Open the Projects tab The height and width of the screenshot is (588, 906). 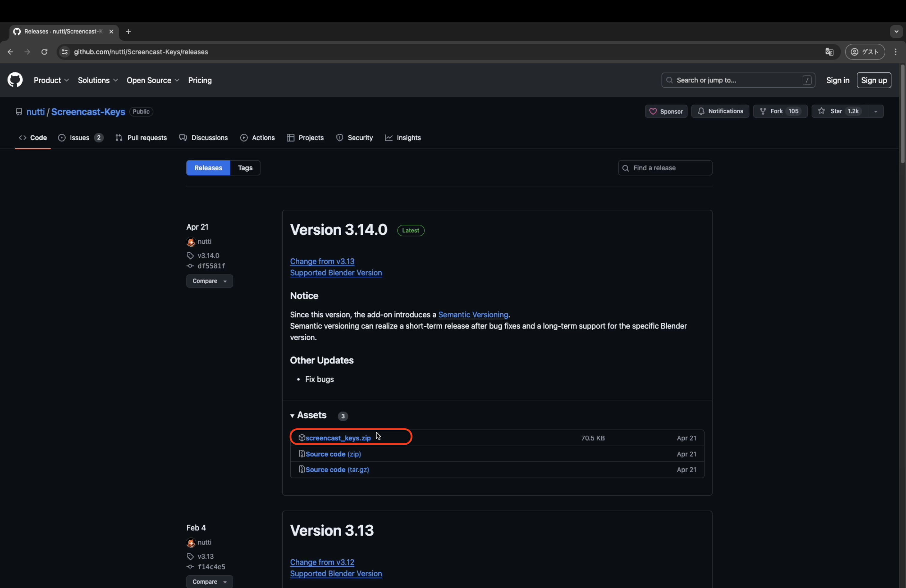coord(305,138)
